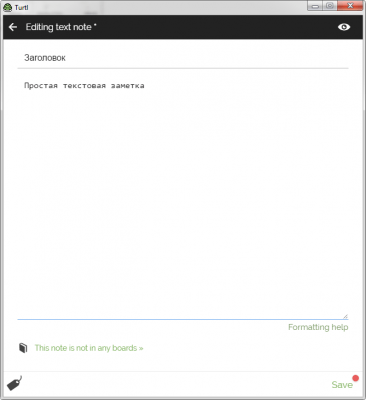Maximize the Turtl window
The image size is (366, 400).
point(330,6)
